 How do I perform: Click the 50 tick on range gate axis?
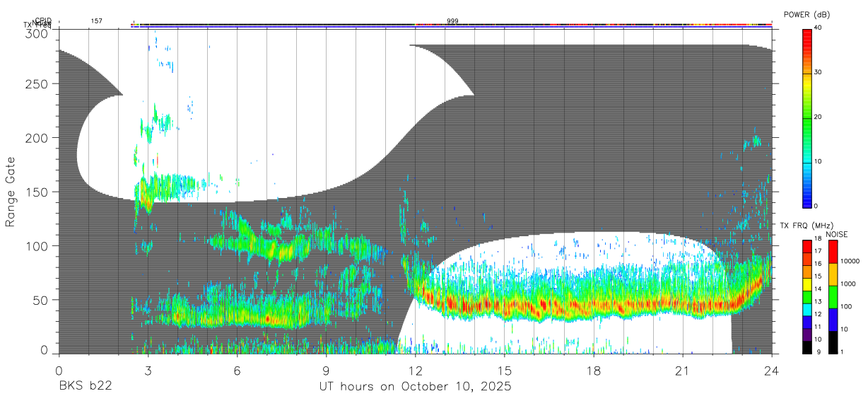[x=40, y=300]
